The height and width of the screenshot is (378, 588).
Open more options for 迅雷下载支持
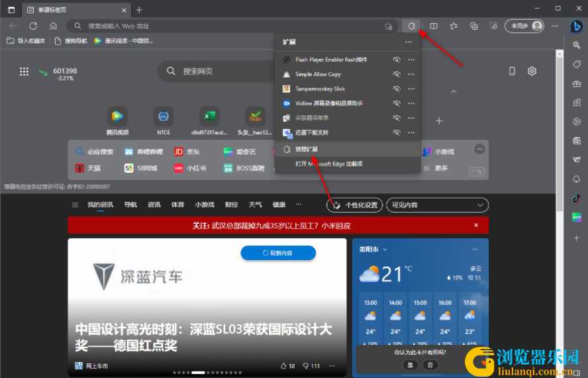click(x=411, y=132)
